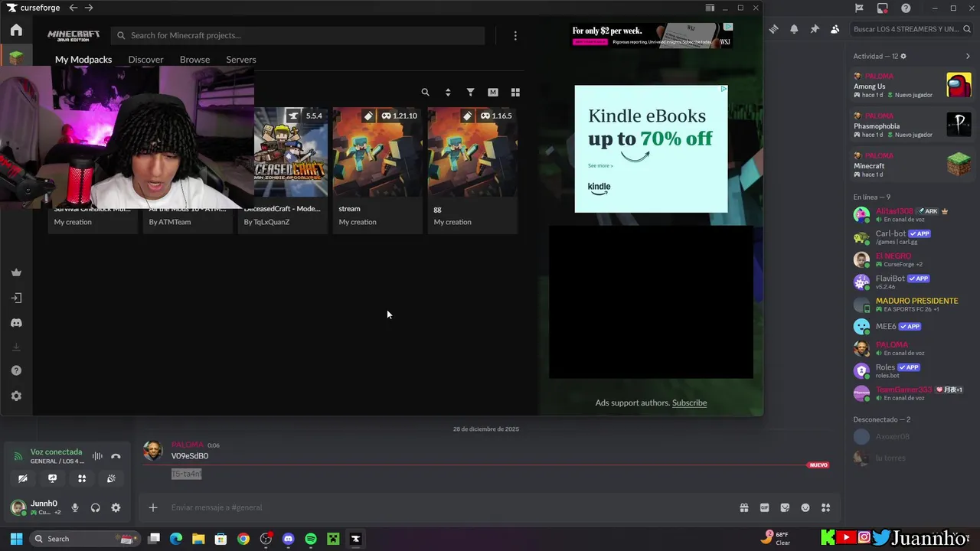The image size is (980, 551).
Task: Switch to Browse tab
Action: coord(194,60)
